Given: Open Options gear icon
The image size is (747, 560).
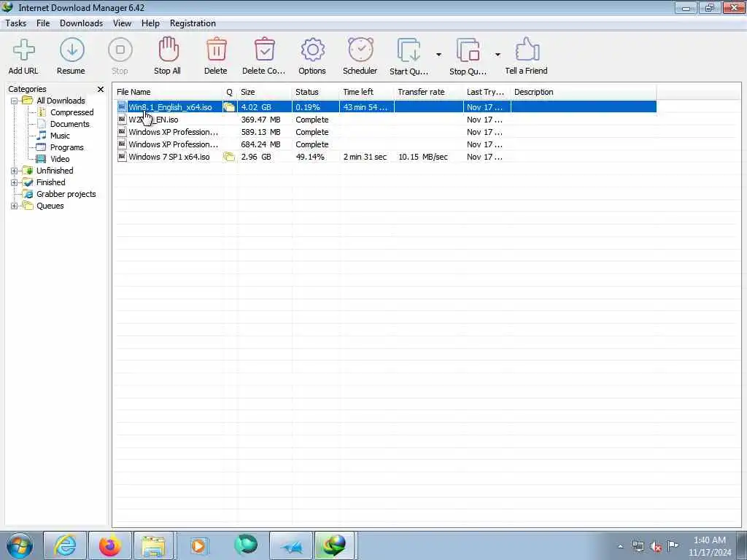Looking at the screenshot, I should click(x=312, y=50).
